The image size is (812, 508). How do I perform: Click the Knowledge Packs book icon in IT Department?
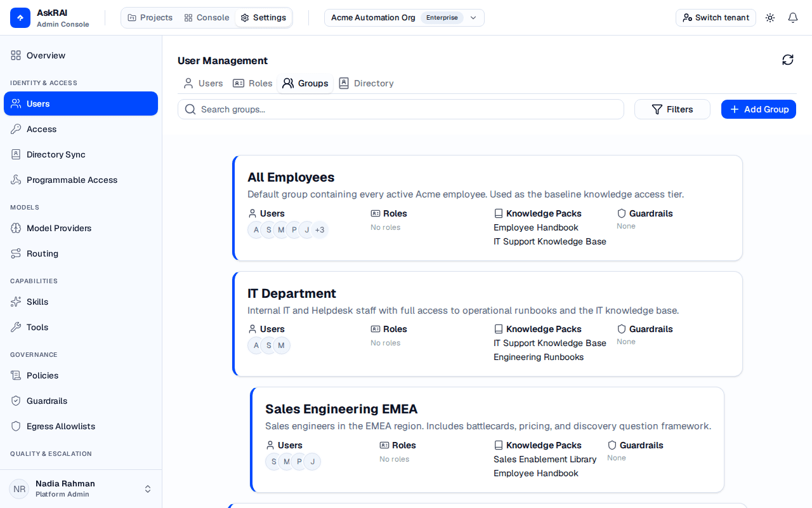[x=499, y=329]
